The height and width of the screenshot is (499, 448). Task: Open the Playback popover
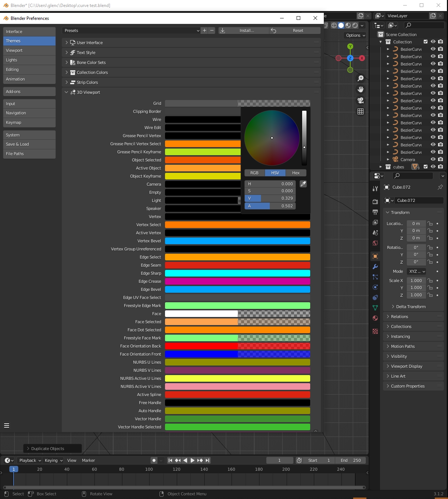point(29,460)
